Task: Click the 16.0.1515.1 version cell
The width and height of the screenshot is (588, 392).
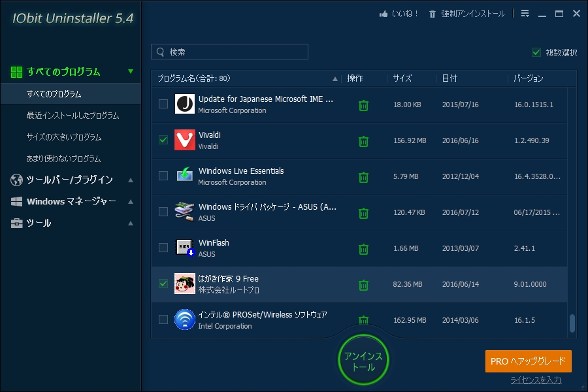Action: pos(534,105)
